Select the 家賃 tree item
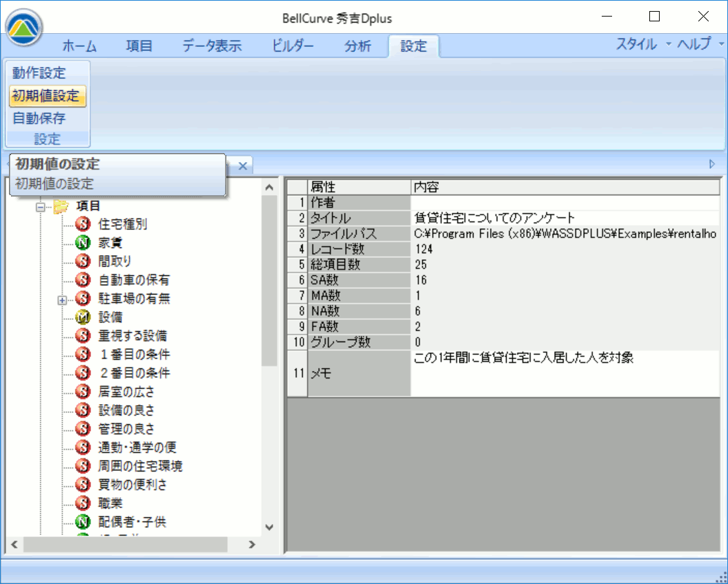The image size is (728, 584). 110,243
